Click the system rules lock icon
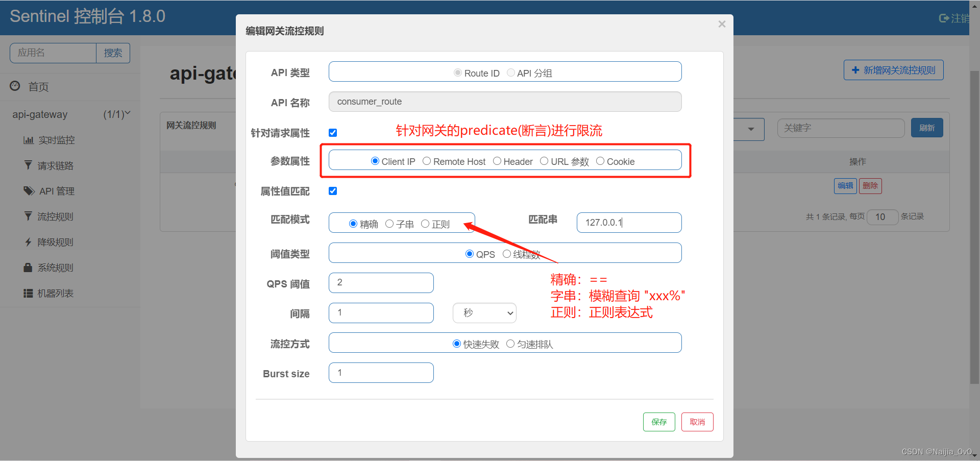 pos(28,267)
